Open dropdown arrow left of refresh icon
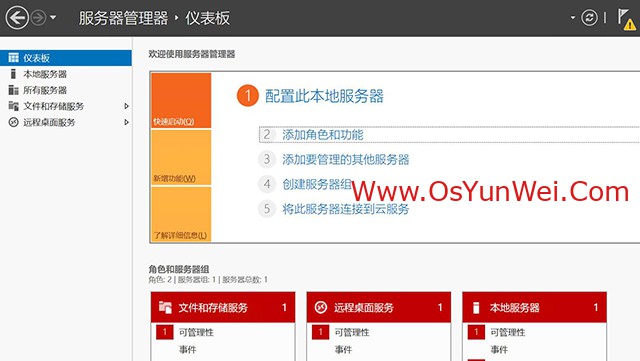 point(573,18)
